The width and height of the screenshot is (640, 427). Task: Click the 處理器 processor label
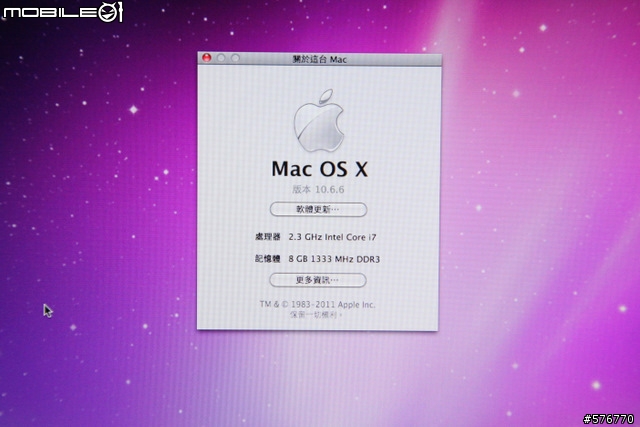tap(268, 237)
